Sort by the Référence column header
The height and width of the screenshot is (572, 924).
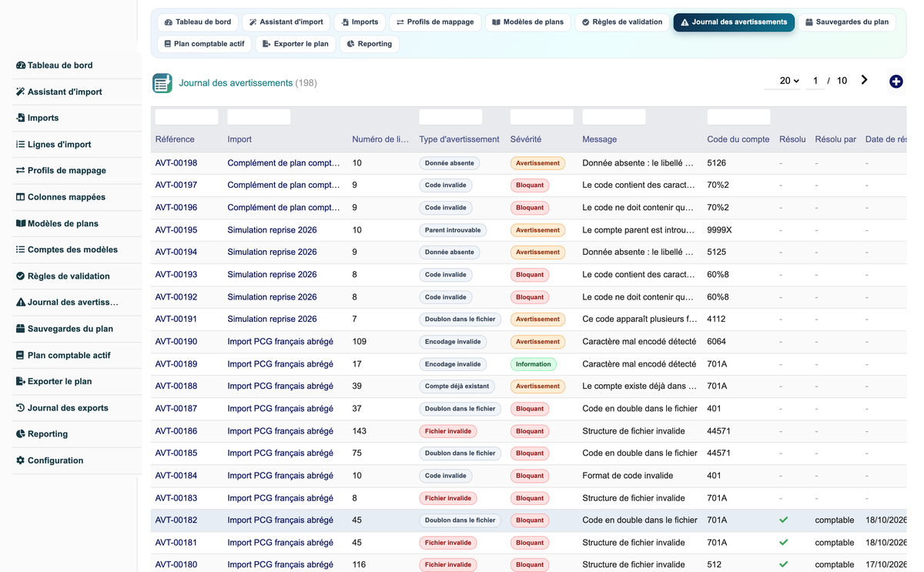tap(175, 139)
